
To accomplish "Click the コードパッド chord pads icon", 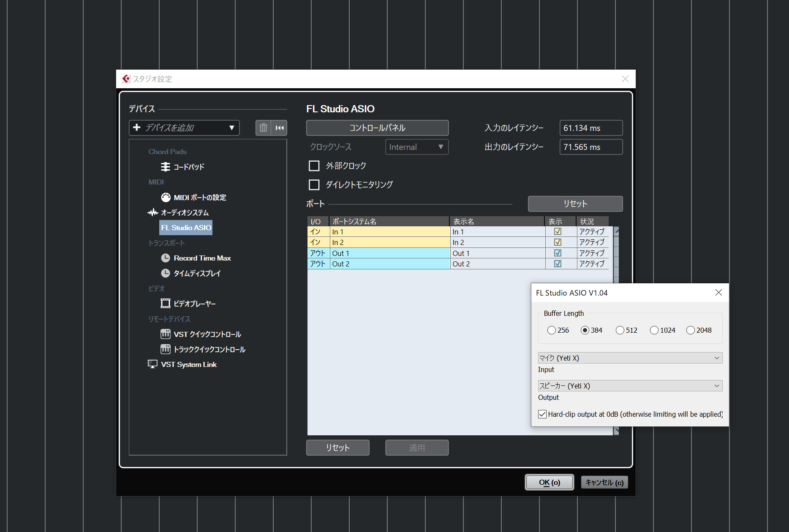I will click(166, 167).
